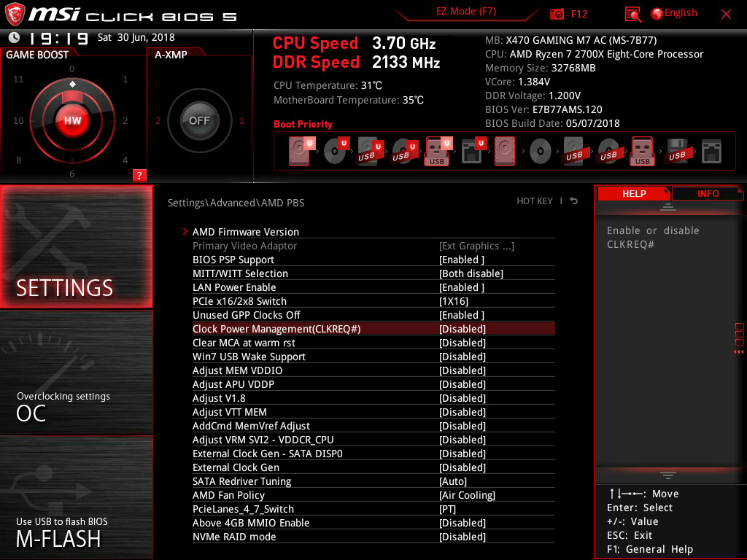The width and height of the screenshot is (747, 560).
Task: Select the greyed Primary Video Adaptor row
Action: tap(373, 246)
